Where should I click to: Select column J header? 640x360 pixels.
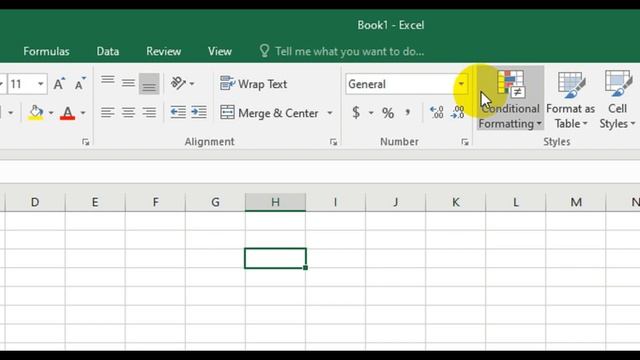point(396,202)
